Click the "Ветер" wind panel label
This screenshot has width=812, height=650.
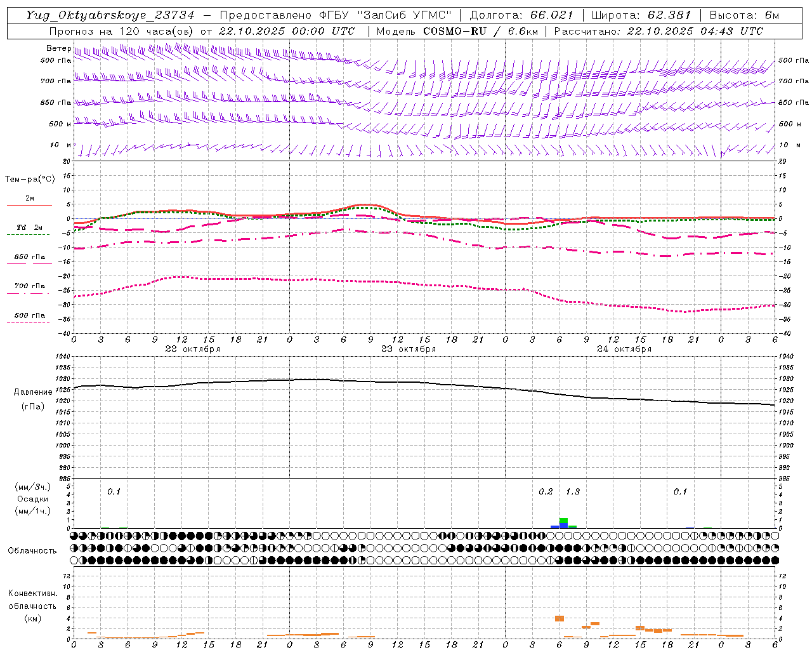pyautogui.click(x=58, y=48)
